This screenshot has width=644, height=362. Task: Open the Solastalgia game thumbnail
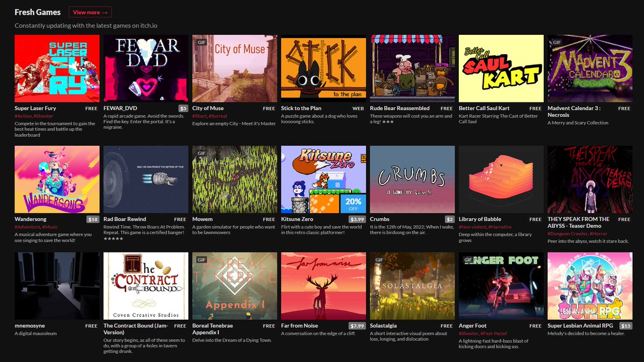click(x=412, y=286)
